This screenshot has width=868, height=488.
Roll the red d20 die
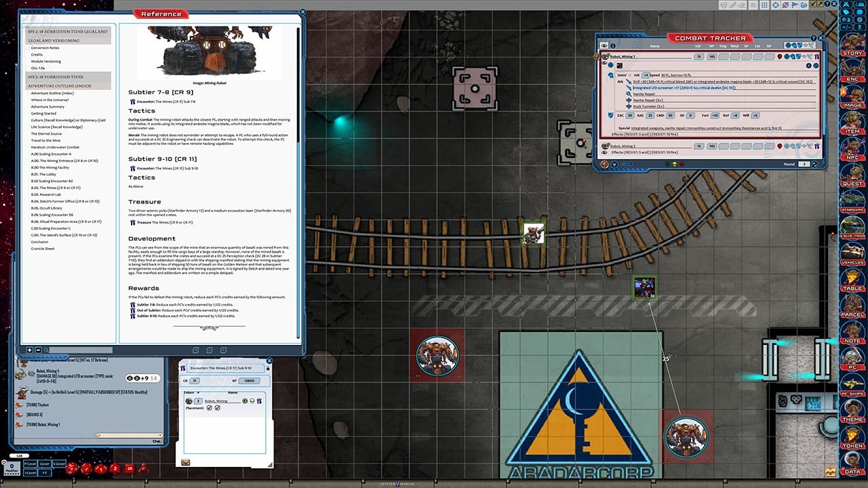click(73, 469)
